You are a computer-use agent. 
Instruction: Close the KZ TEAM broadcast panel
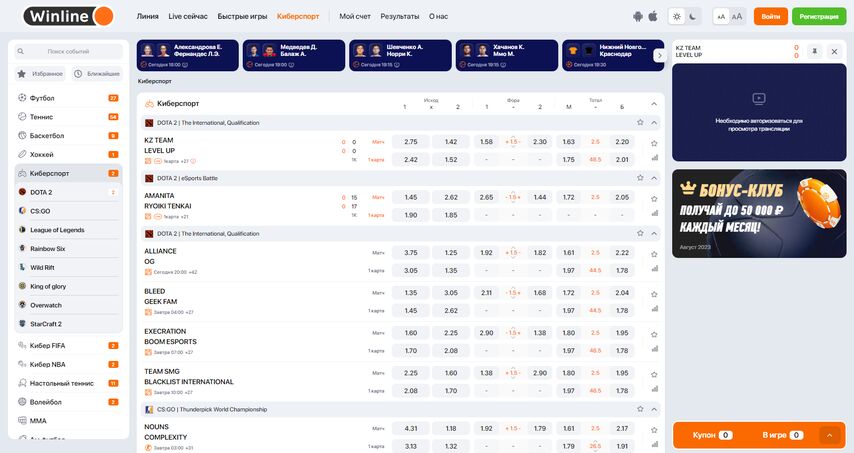click(834, 51)
